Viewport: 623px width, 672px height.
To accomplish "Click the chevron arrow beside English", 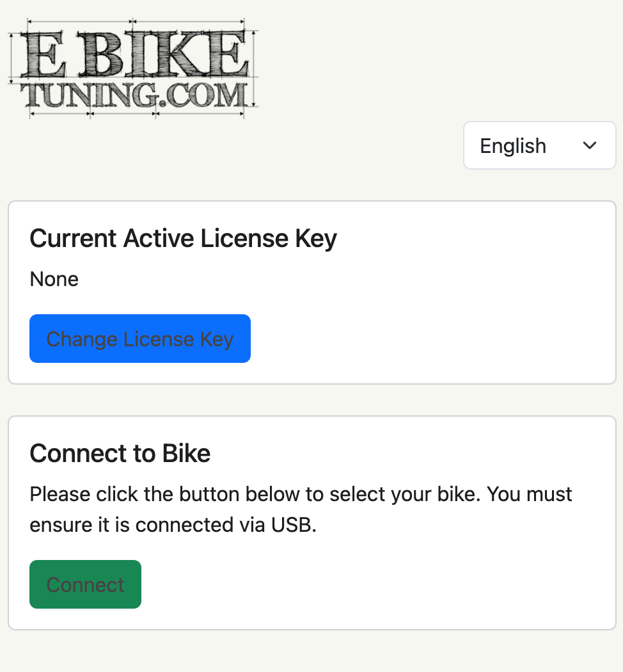I will (x=590, y=146).
